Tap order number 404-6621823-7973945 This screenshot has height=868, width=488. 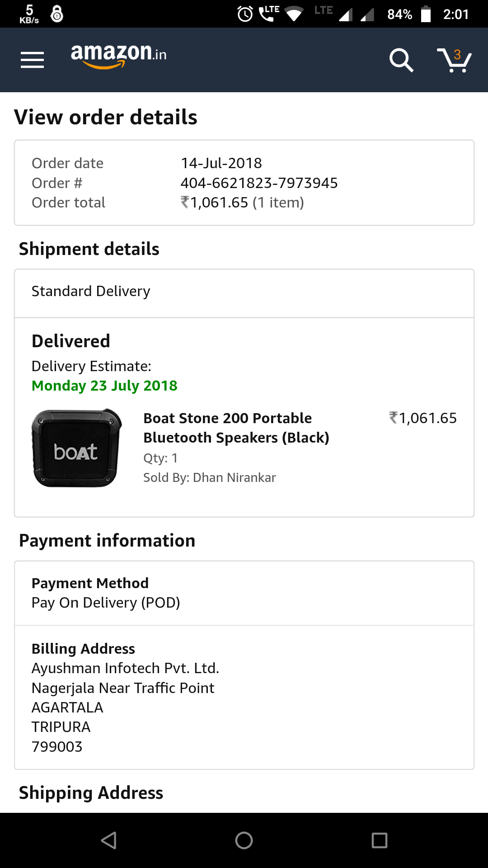click(259, 183)
